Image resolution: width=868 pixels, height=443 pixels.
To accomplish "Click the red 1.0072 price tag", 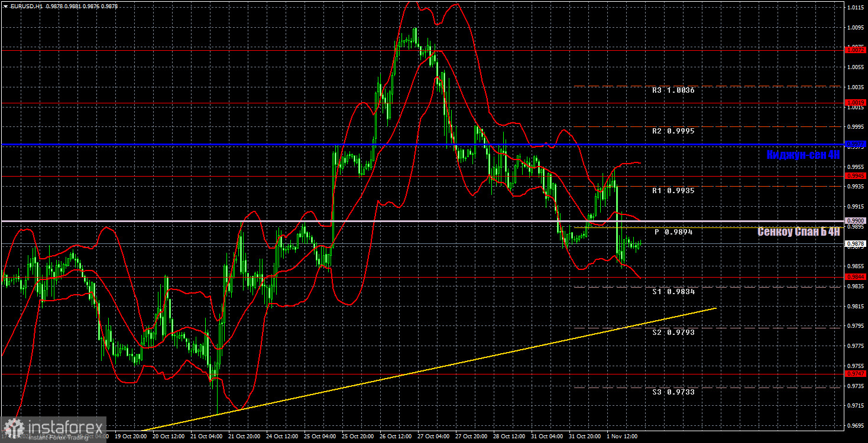I will [x=856, y=50].
